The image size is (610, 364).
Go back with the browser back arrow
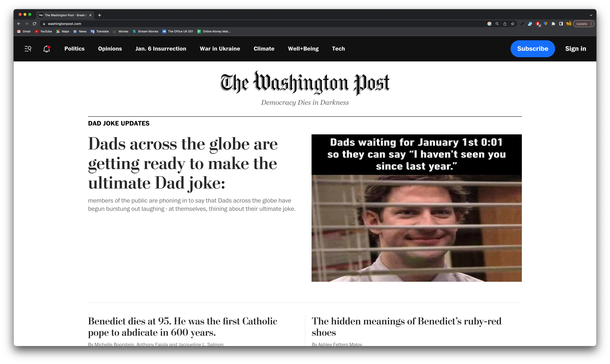(x=19, y=24)
